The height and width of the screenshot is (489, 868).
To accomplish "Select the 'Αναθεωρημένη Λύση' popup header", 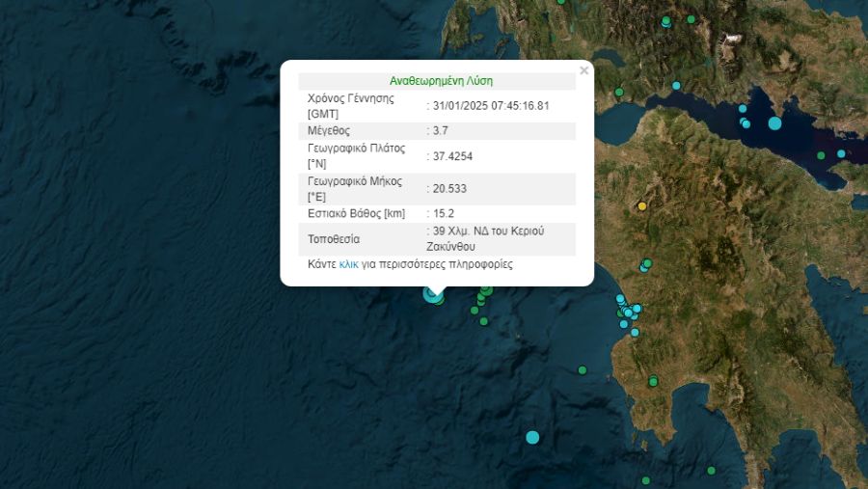I will pyautogui.click(x=441, y=81).
